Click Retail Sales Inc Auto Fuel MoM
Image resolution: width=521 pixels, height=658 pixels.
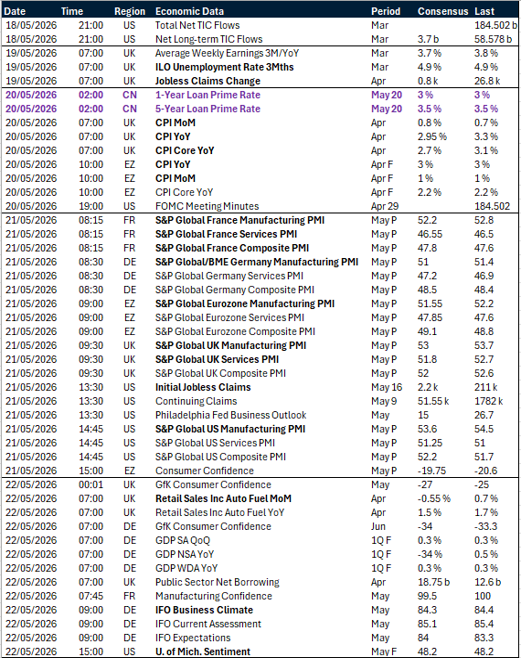click(x=223, y=499)
